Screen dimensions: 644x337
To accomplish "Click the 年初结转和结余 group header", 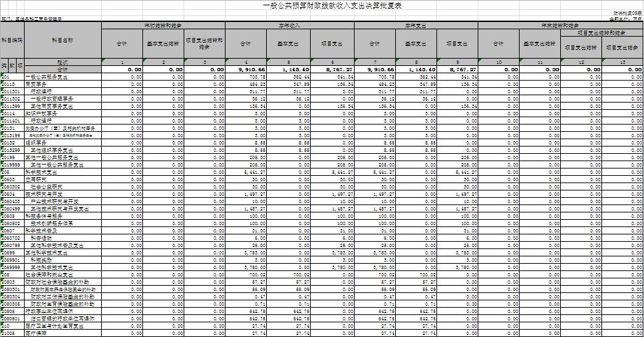I will (x=163, y=25).
